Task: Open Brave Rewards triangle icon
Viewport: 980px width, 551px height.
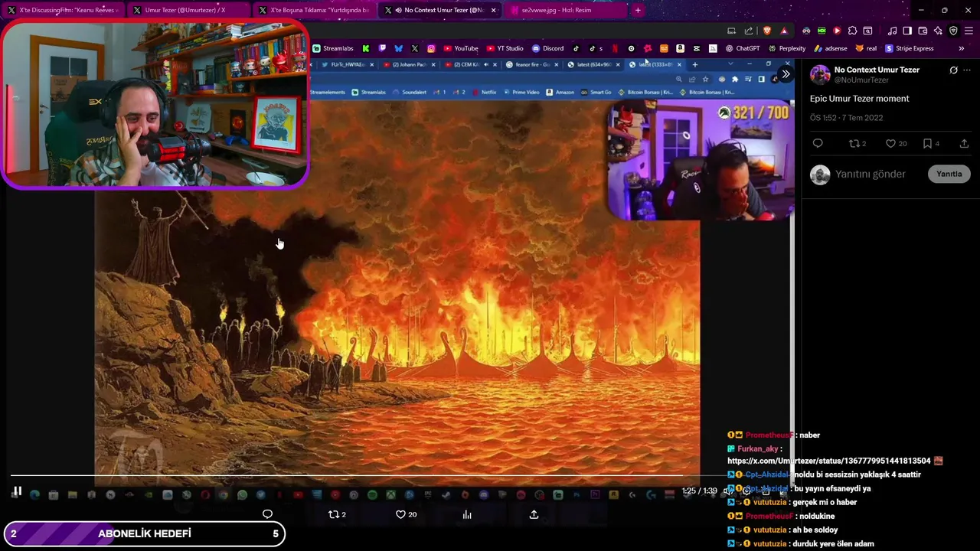Action: coord(784,31)
